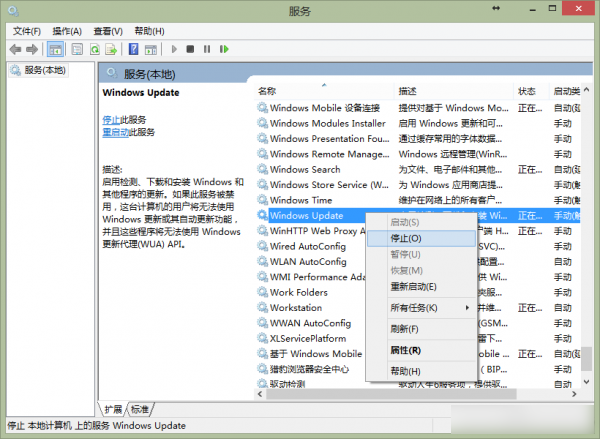Click the Export list toolbar icon

[111, 49]
